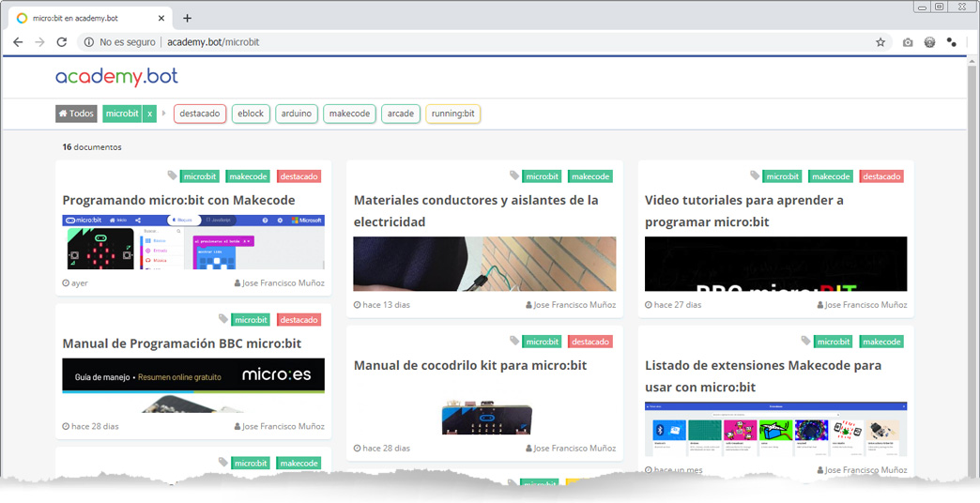The height and width of the screenshot is (503, 980).
Task: Click the BBC micro:BIT video thumbnail
Action: [775, 264]
